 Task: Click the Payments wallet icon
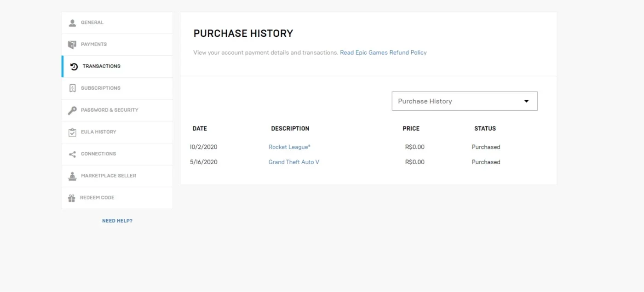click(x=72, y=45)
